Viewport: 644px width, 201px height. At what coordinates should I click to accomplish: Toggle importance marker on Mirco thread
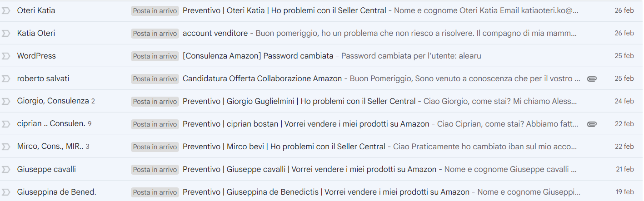[6, 147]
